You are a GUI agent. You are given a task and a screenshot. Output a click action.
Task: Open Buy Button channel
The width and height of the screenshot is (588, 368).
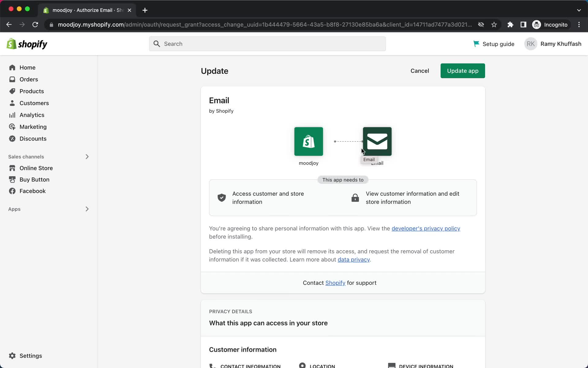(34, 180)
